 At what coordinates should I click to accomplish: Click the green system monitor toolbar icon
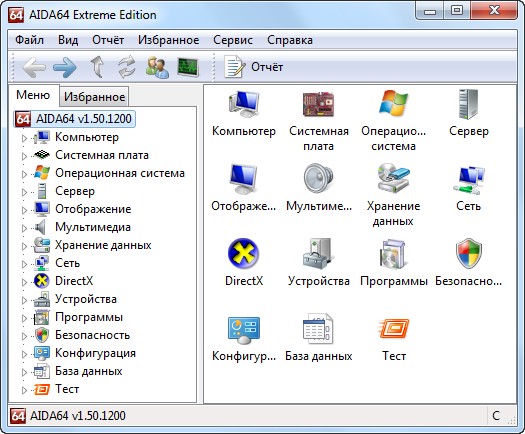(x=188, y=67)
